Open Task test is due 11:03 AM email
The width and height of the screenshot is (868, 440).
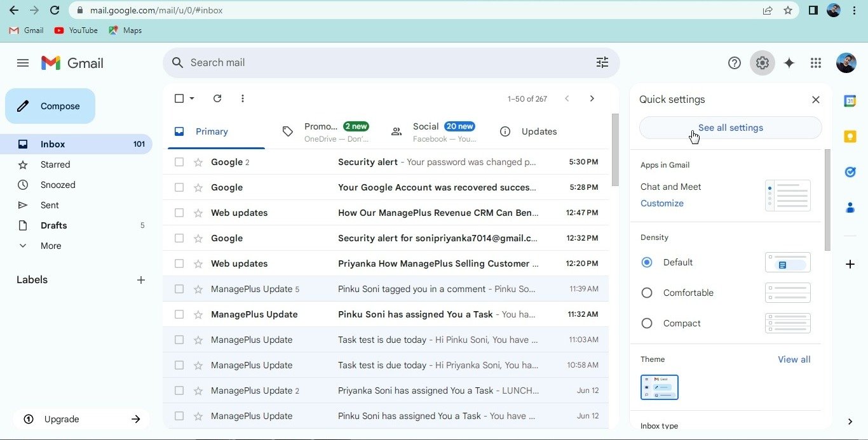pos(386,340)
